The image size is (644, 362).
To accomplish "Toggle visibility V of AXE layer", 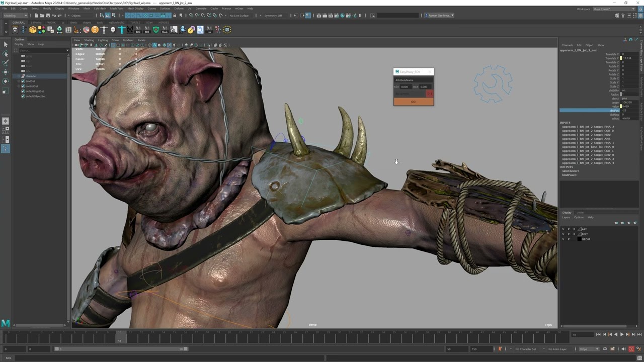I will 563,229.
